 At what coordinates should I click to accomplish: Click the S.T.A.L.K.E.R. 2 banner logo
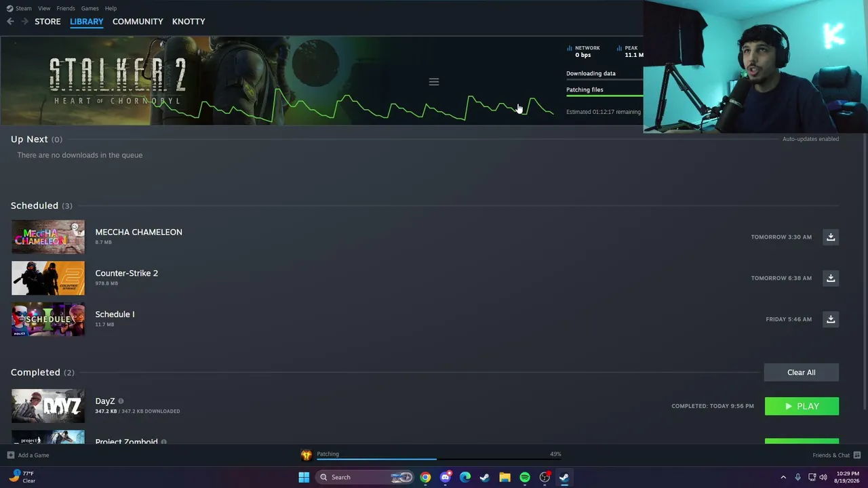117,81
